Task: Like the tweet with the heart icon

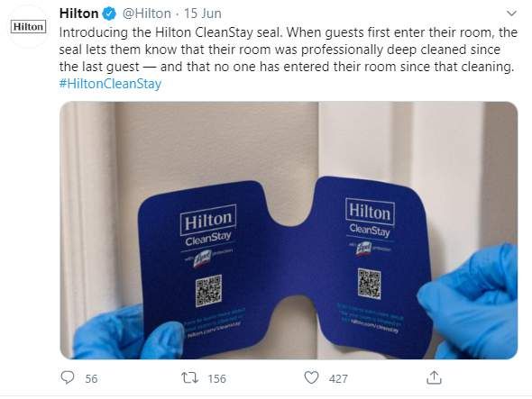Action: click(x=311, y=377)
